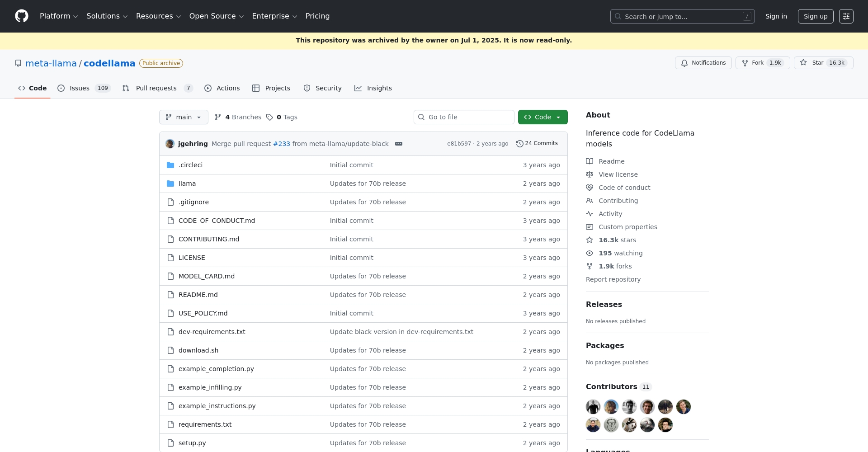Switch to the Issues tab
This screenshot has width=868, height=452.
click(x=80, y=88)
